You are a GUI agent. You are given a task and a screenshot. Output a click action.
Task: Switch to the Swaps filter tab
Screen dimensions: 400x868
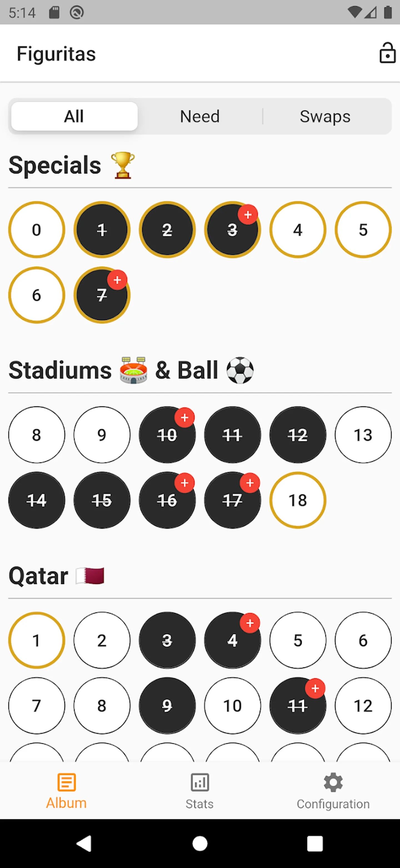coord(325,116)
